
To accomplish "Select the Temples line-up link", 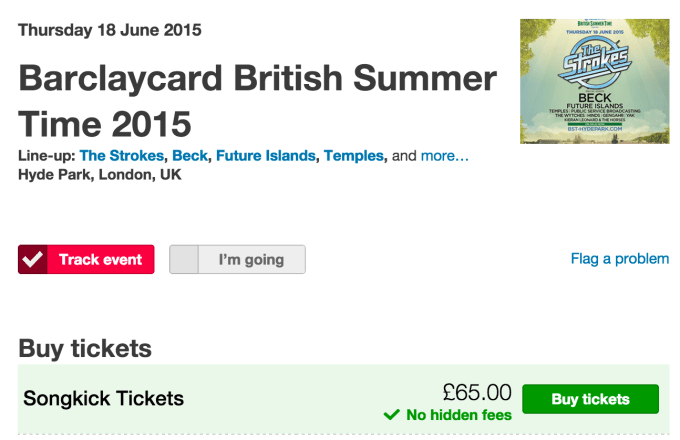I will [x=354, y=156].
